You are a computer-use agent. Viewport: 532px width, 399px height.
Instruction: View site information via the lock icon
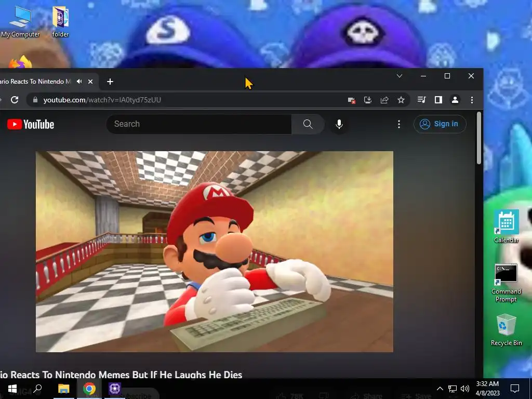point(35,100)
